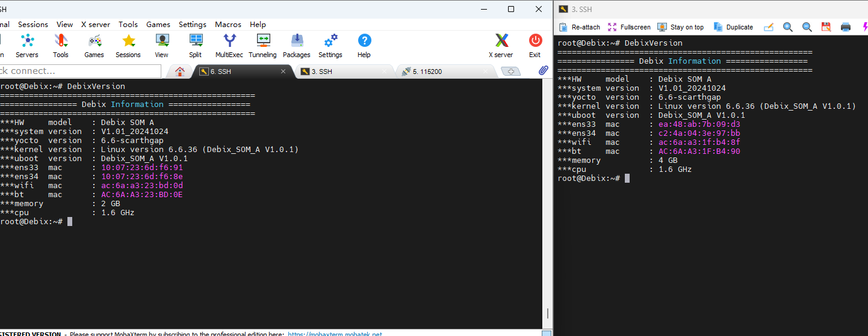Click the View toolbar icon
Viewport: 868px width, 336px height.
pos(162,46)
